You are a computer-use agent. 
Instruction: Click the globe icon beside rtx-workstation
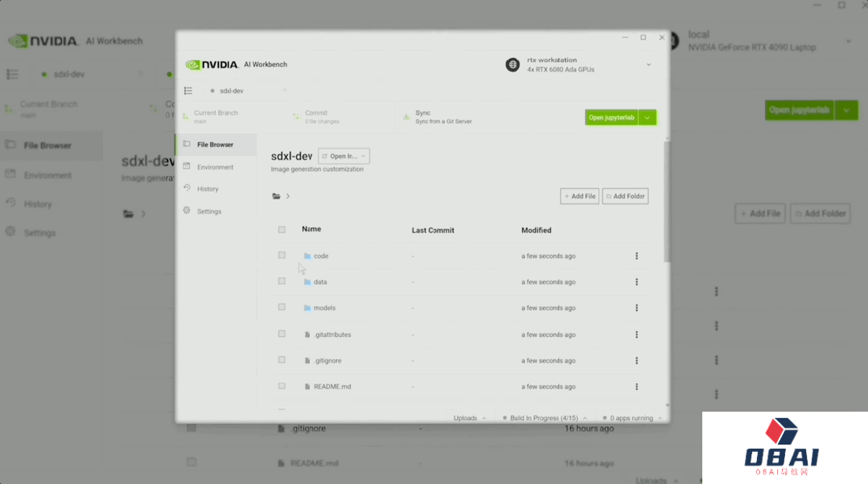512,65
